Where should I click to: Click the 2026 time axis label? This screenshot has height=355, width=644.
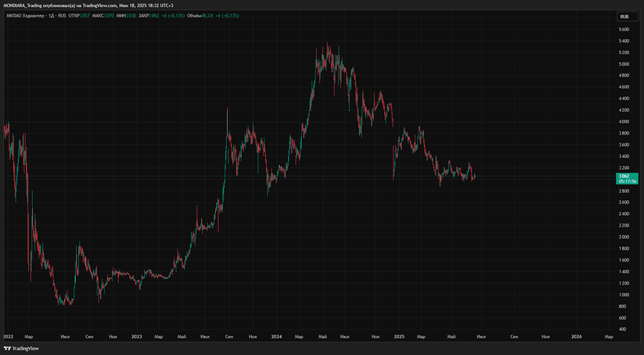[x=576, y=336]
